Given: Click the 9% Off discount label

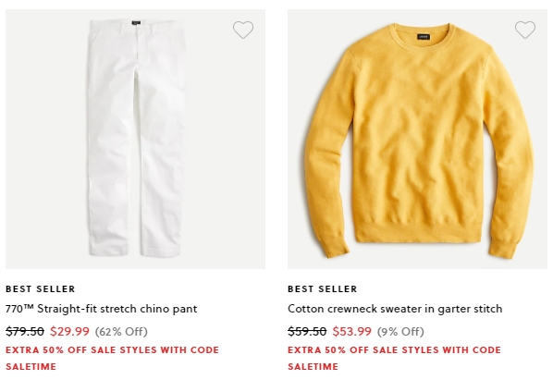Looking at the screenshot, I should 400,332.
